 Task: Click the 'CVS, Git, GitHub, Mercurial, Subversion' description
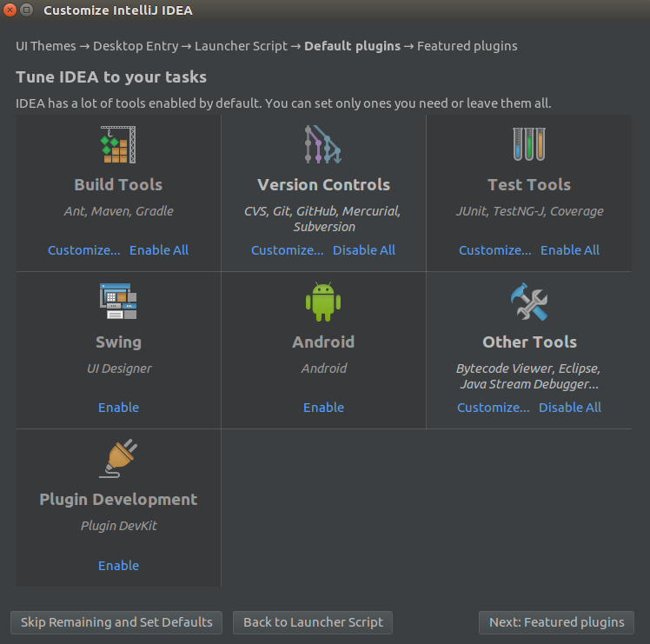[x=322, y=219]
